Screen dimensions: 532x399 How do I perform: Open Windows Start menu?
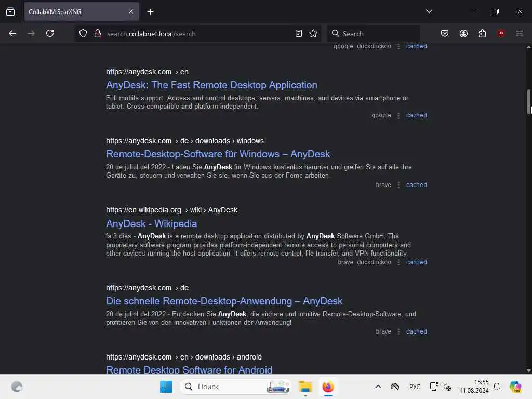coord(166,387)
